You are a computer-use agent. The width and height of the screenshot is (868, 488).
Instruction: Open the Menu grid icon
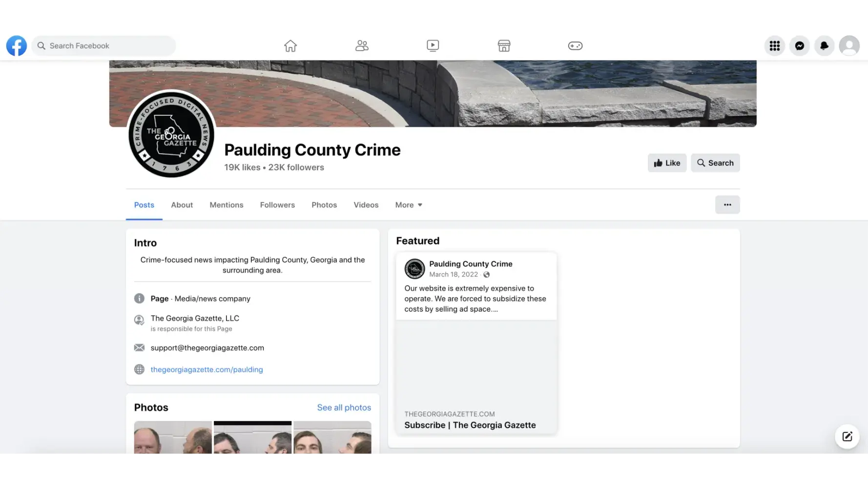coord(774,46)
